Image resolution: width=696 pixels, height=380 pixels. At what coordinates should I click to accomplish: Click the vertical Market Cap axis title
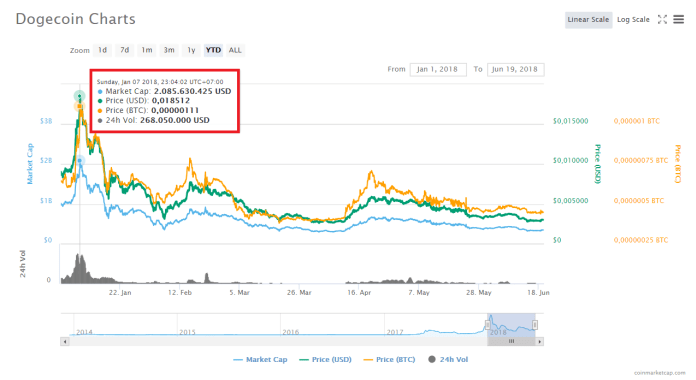click(x=30, y=163)
